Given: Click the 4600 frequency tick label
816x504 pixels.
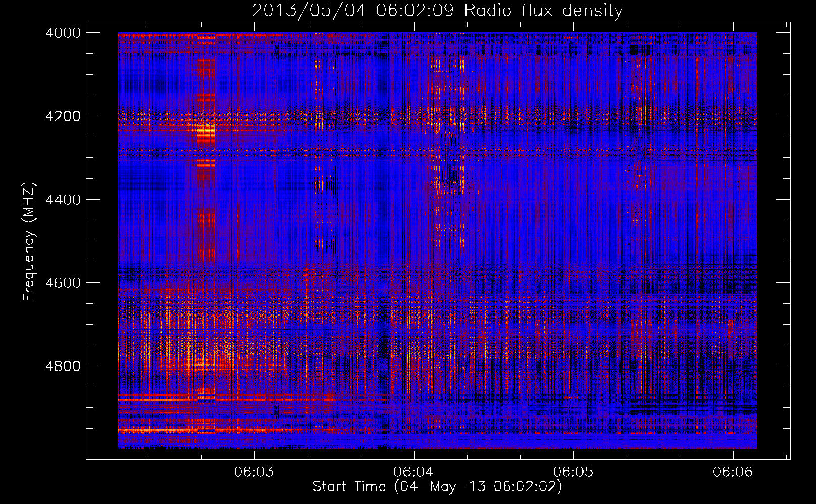Looking at the screenshot, I should (x=63, y=283).
